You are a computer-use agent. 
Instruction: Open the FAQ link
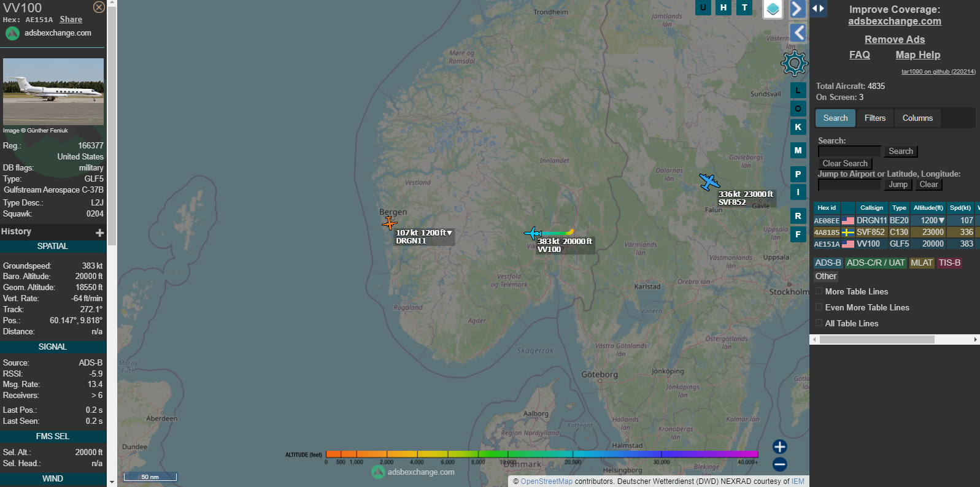[859, 55]
